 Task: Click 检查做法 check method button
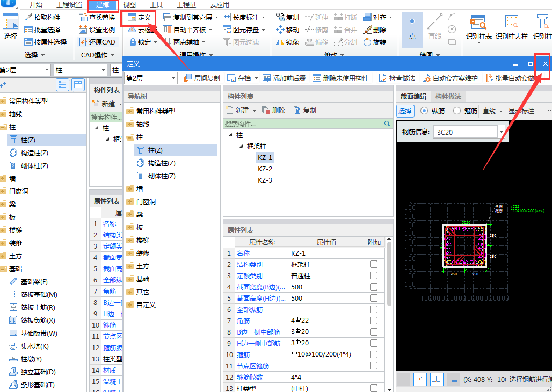tap(397, 78)
